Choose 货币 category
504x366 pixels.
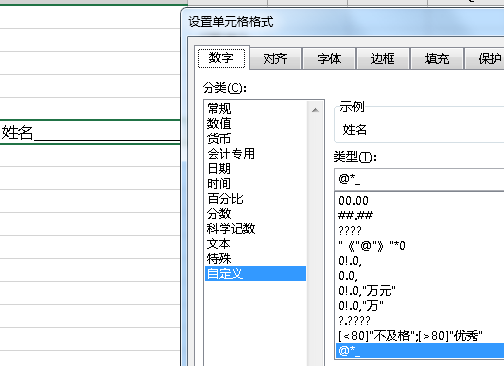256,139
